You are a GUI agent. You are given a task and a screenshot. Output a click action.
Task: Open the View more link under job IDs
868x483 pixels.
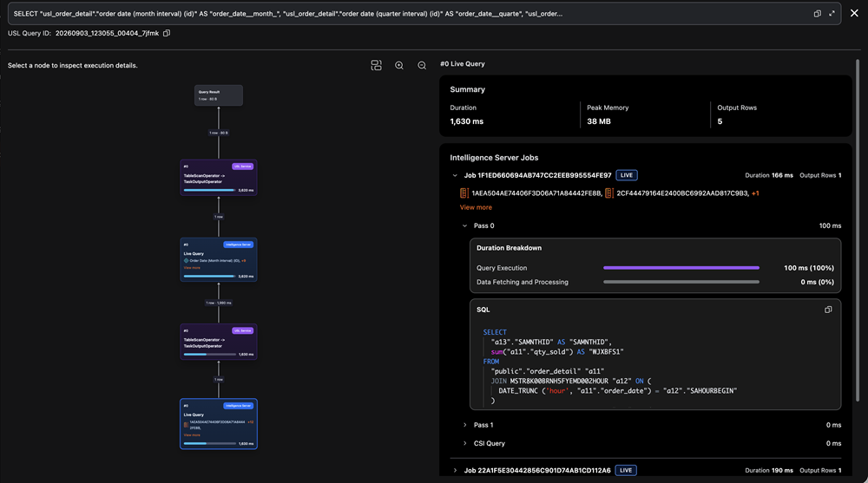click(476, 207)
